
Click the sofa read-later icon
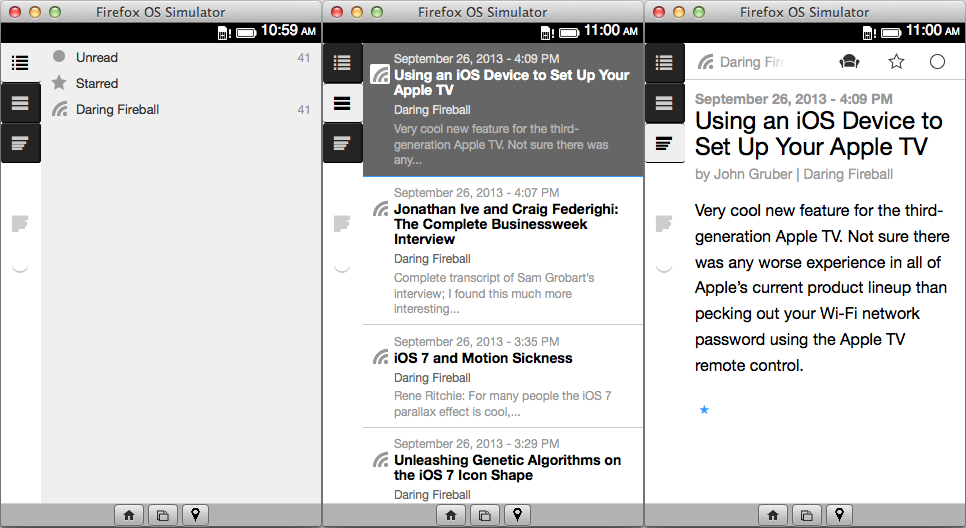(x=850, y=62)
